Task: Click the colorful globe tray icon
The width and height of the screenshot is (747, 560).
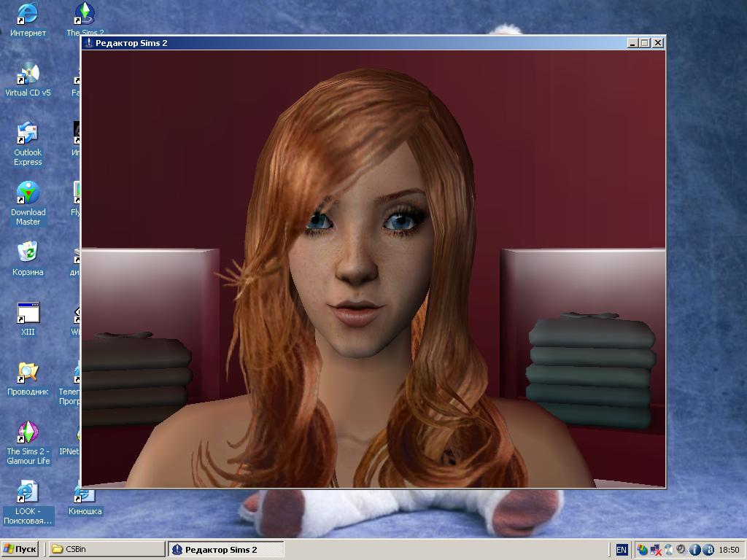Action: pyautogui.click(x=642, y=550)
